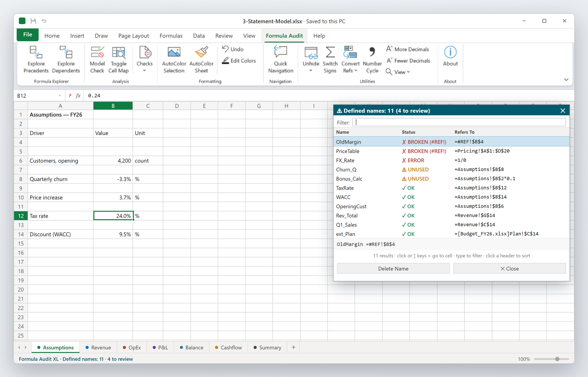This screenshot has width=588, height=377.
Task: Open the Unhide dropdown
Action: pos(311,59)
